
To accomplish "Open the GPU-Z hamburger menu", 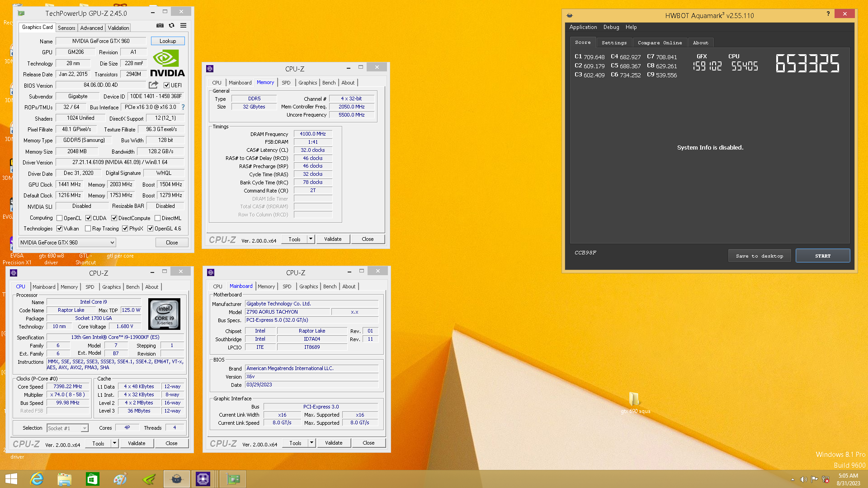I will 183,26.
